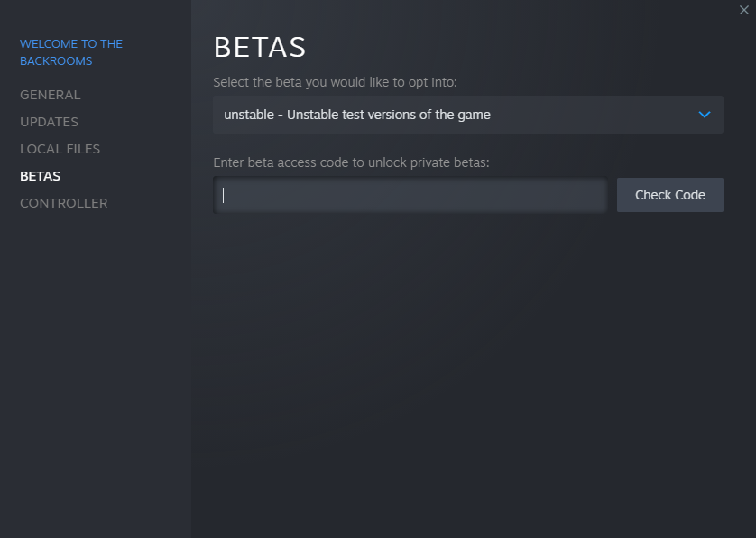Click the selected 'unstable' beta text
This screenshot has width=756, height=538.
point(248,115)
